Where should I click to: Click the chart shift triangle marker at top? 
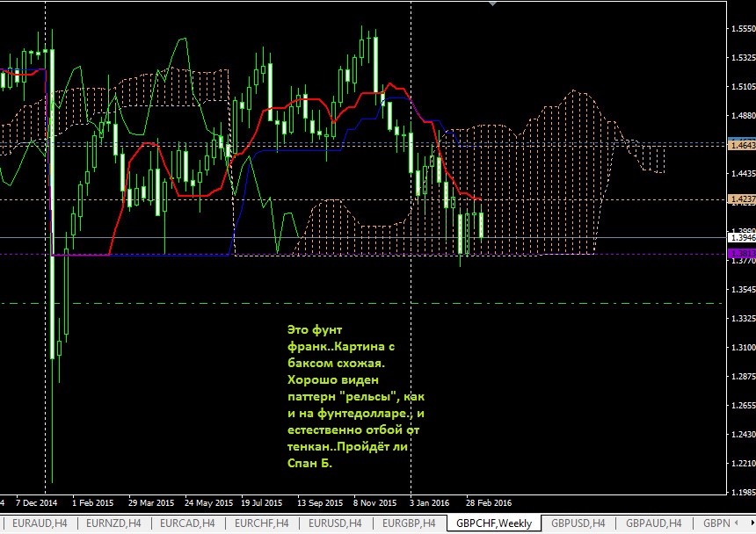coord(492,4)
